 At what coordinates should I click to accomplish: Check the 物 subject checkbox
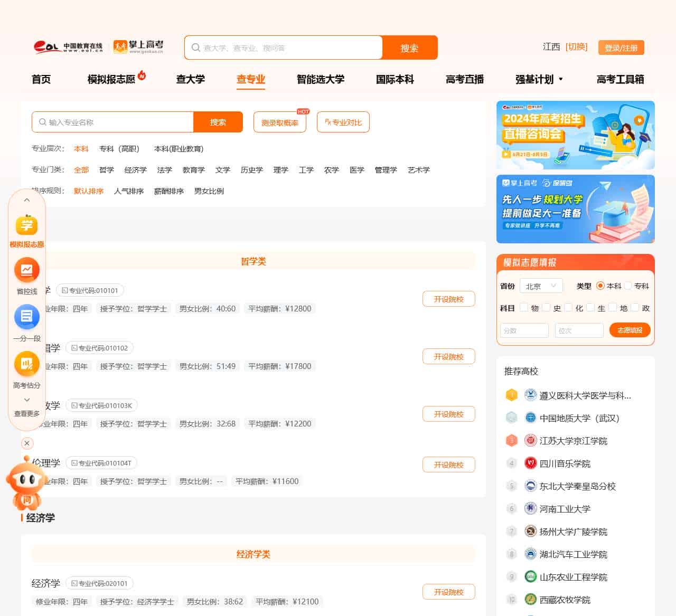523,307
